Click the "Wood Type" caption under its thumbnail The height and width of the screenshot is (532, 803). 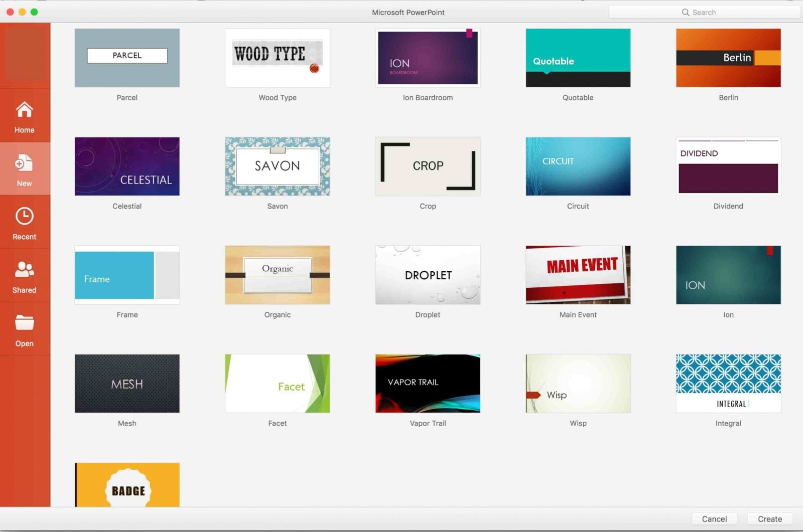278,98
